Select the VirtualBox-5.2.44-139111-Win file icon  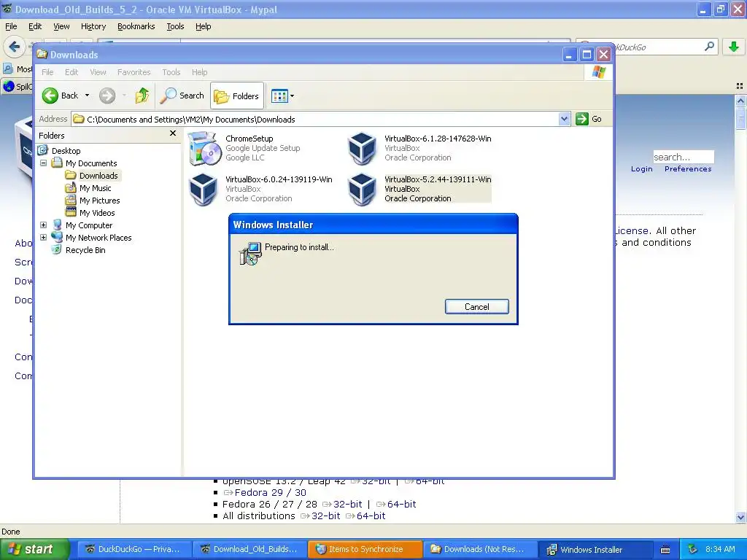tap(362, 189)
